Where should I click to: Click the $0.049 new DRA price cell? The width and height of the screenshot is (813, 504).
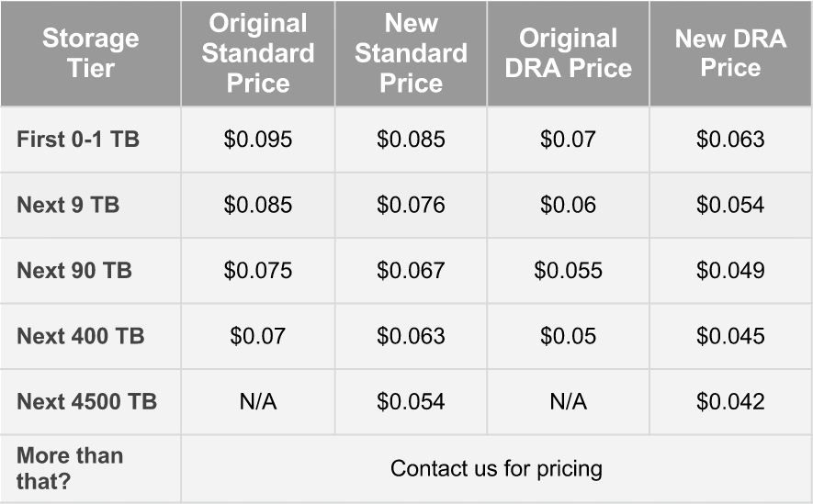click(730, 271)
